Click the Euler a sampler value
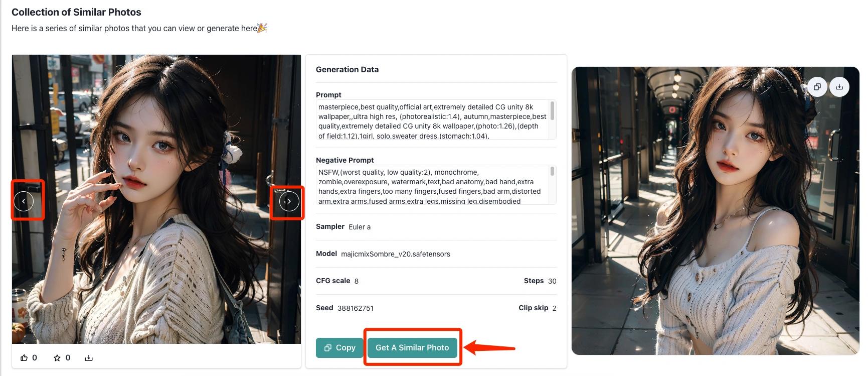868x376 pixels. (x=360, y=227)
